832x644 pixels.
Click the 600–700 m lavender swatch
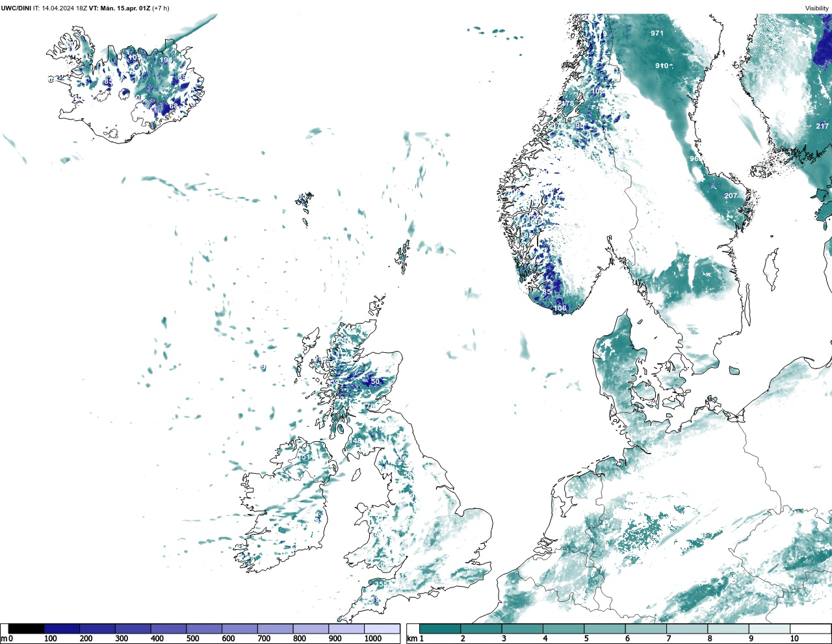[239, 628]
